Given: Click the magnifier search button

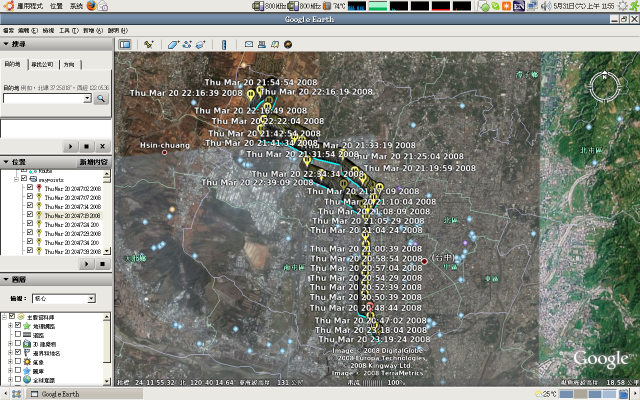Looking at the screenshot, I should point(100,98).
